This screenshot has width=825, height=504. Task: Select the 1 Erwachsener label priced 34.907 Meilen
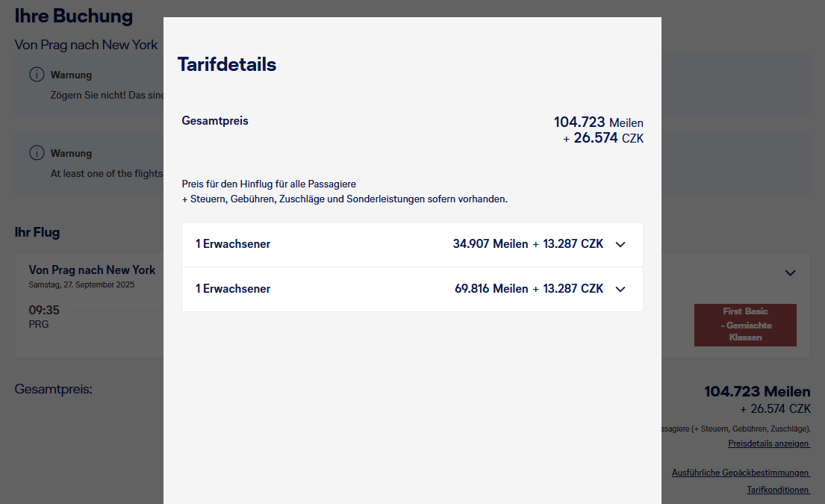tap(233, 244)
